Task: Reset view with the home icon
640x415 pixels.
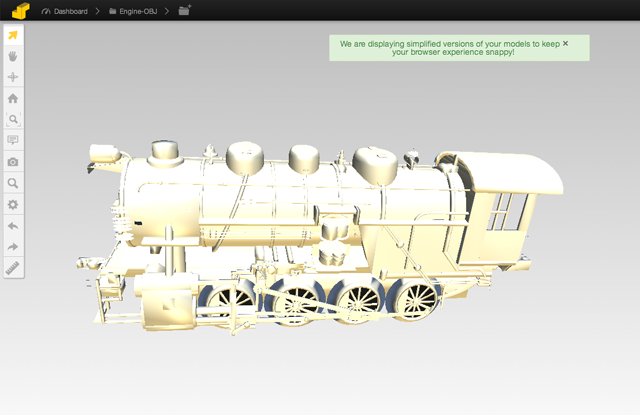Action: (x=13, y=98)
